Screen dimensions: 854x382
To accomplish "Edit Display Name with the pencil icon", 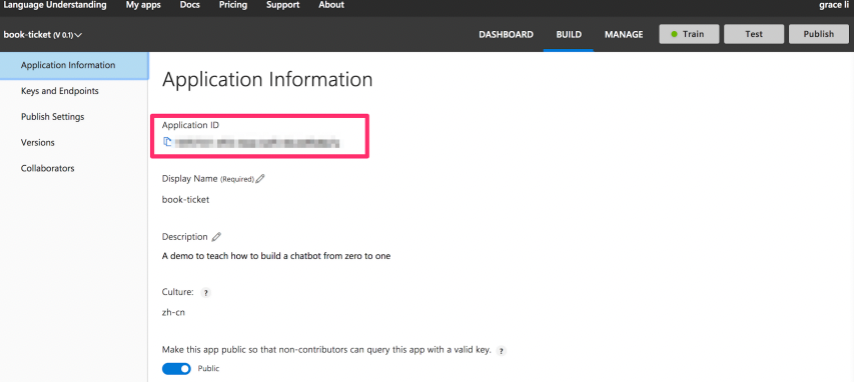I will click(260, 178).
